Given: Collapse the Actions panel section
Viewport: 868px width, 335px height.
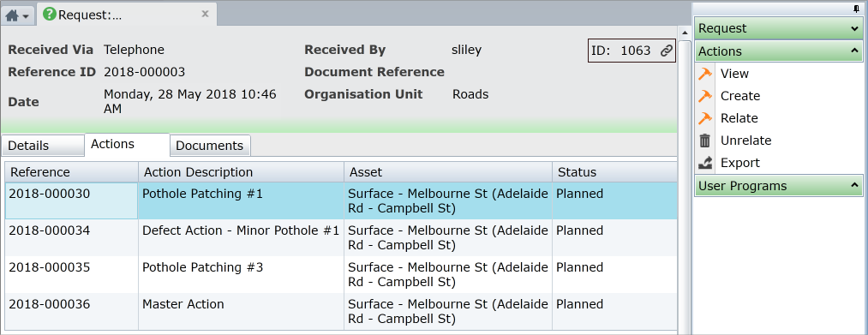Looking at the screenshot, I should pyautogui.click(x=778, y=51).
